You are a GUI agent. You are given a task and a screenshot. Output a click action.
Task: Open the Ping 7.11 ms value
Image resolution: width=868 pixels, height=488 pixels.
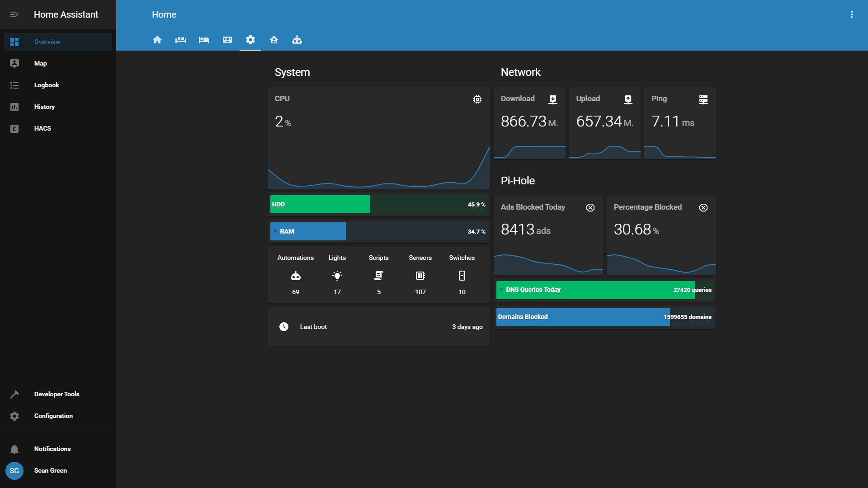point(673,122)
